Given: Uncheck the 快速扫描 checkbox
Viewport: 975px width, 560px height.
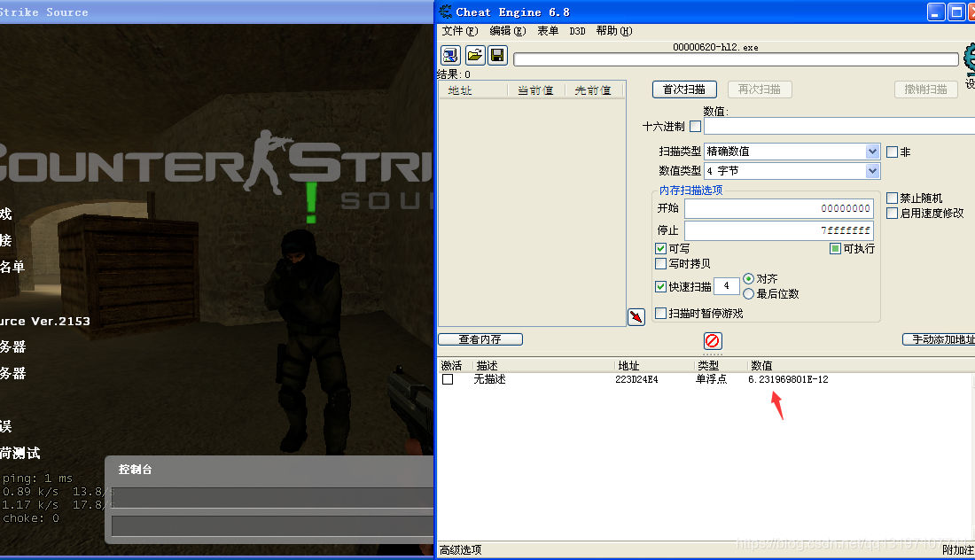Looking at the screenshot, I should point(661,286).
